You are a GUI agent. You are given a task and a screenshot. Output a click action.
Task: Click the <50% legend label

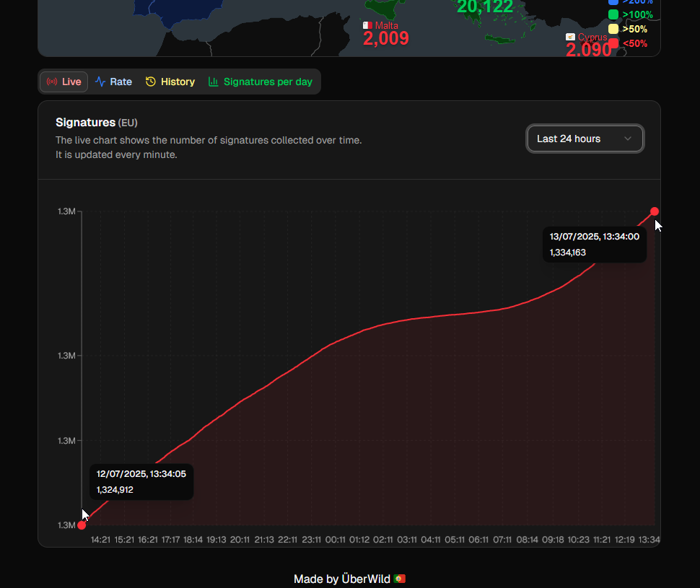tap(635, 43)
